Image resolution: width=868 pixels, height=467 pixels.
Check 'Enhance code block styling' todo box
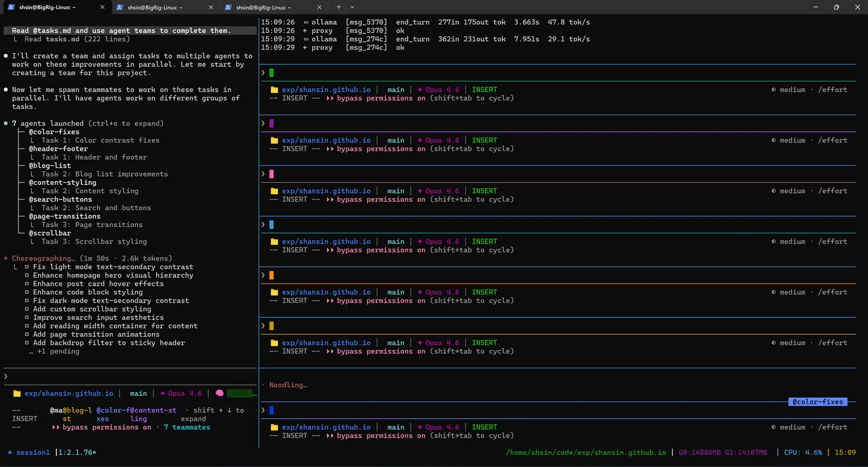[27, 292]
